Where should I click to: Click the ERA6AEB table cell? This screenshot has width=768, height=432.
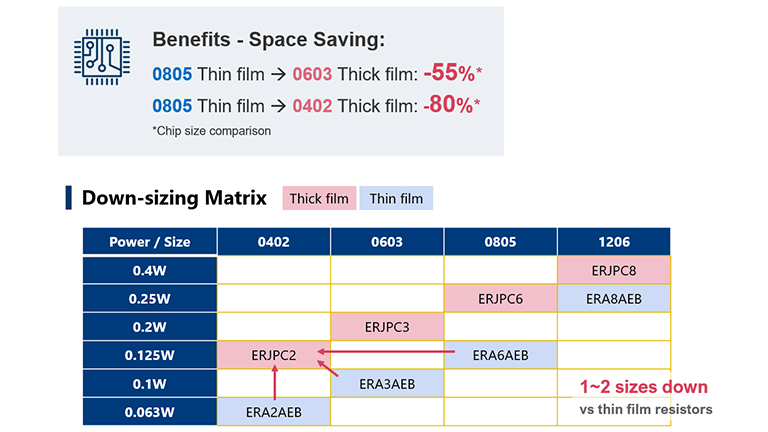point(500,353)
